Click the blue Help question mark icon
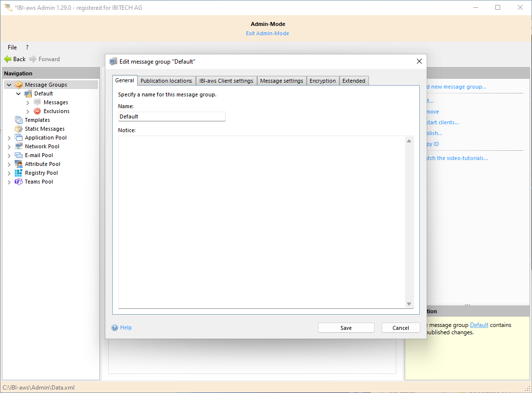Viewport: 532px width, 393px height. (115, 328)
